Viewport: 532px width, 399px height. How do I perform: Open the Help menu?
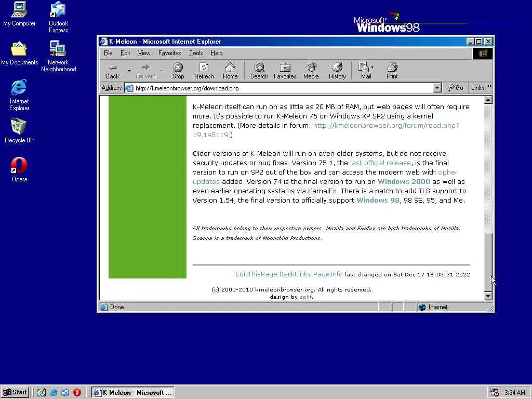point(217,53)
